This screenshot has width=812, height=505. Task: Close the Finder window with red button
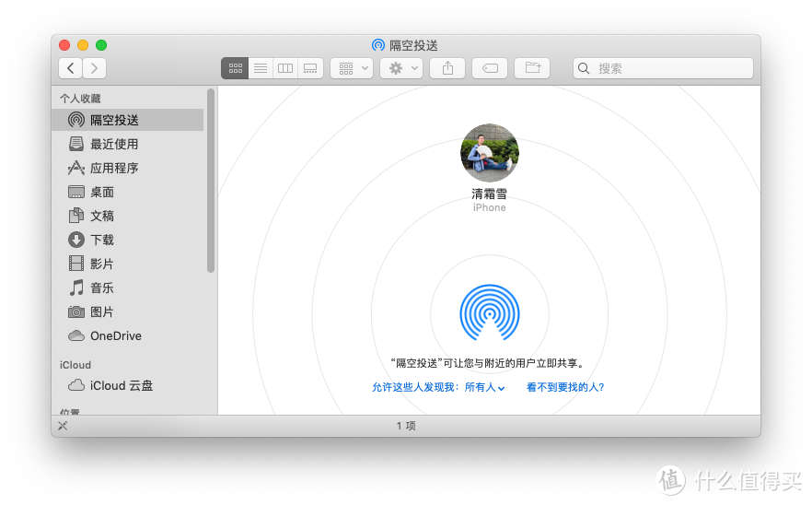(64, 45)
